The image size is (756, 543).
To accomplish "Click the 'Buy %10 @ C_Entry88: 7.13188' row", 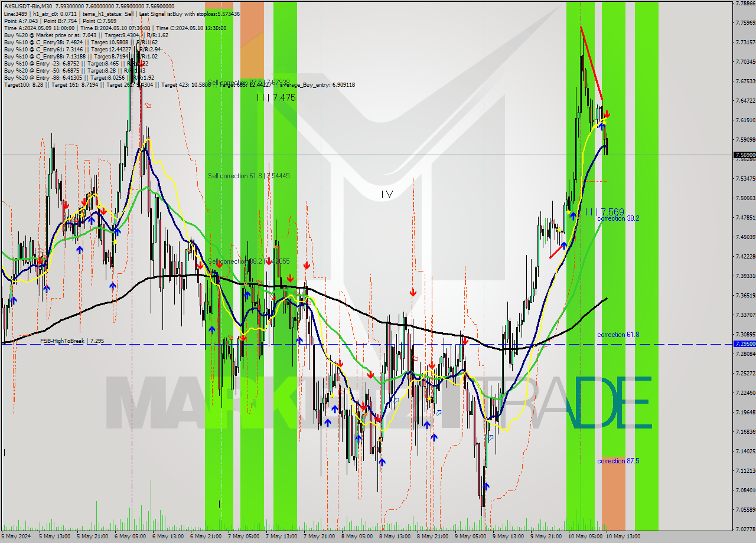I will point(80,56).
